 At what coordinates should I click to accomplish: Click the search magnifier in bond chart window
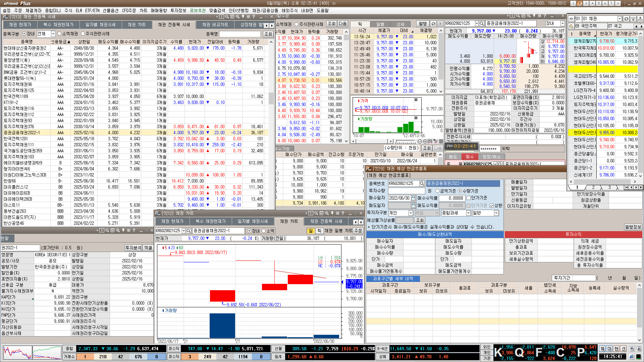click(189, 231)
